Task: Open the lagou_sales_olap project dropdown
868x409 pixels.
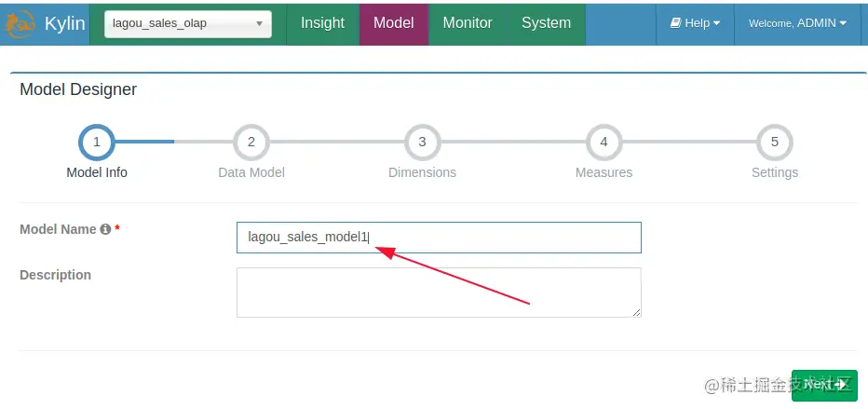Action: tap(187, 24)
